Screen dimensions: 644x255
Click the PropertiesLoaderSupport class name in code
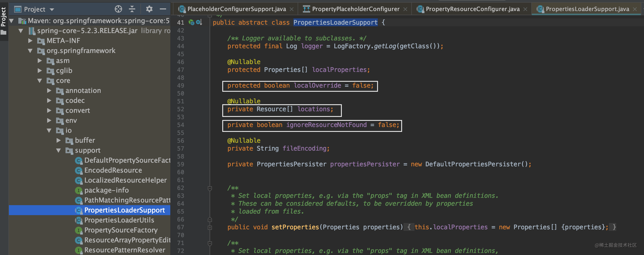(335, 23)
